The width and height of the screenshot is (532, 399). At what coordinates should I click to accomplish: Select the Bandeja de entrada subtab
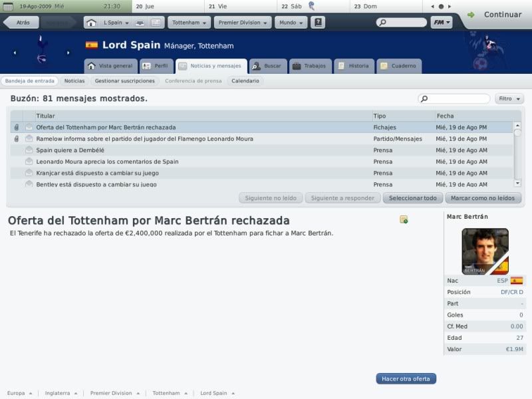(x=29, y=81)
